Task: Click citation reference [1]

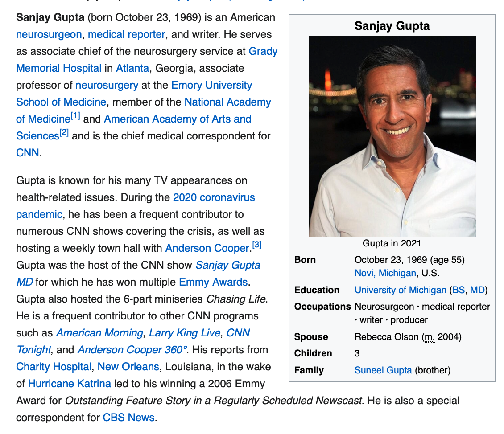Action: coord(75,115)
